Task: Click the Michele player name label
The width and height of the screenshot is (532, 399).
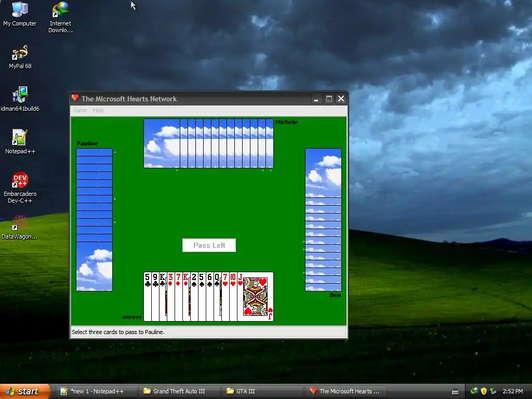Action: coord(286,122)
